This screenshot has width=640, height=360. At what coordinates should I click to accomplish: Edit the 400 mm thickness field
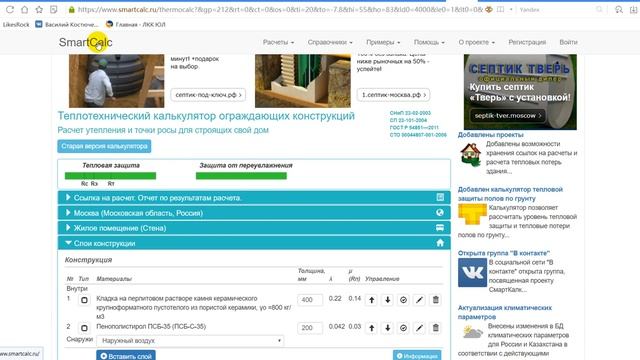click(x=310, y=300)
